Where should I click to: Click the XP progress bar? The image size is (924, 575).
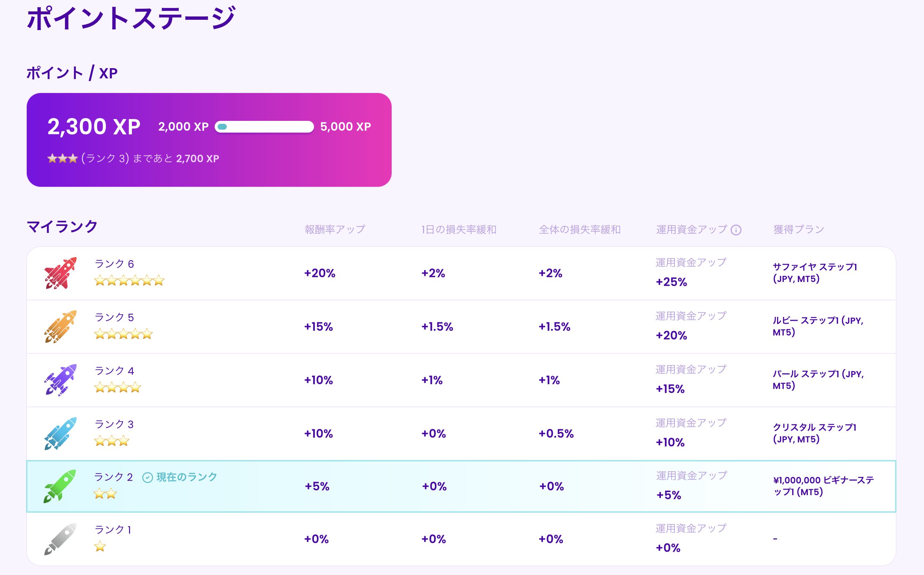[264, 127]
